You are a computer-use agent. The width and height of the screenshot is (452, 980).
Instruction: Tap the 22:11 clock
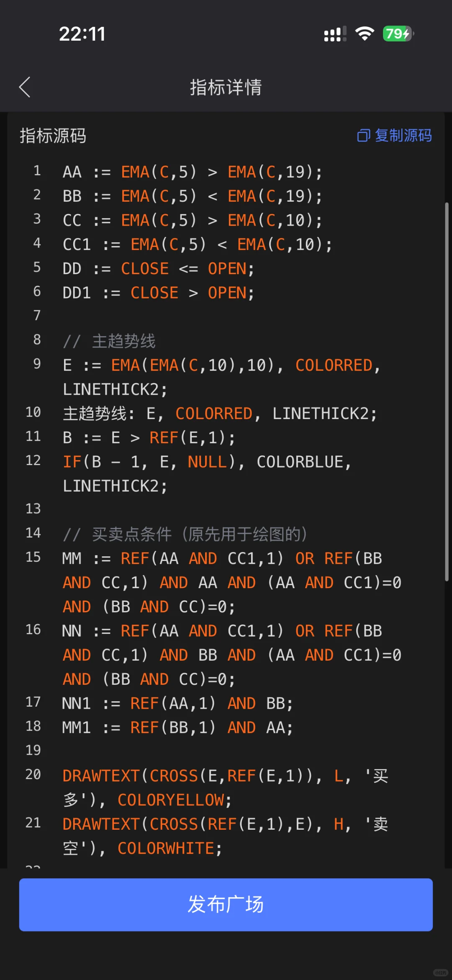pos(82,34)
